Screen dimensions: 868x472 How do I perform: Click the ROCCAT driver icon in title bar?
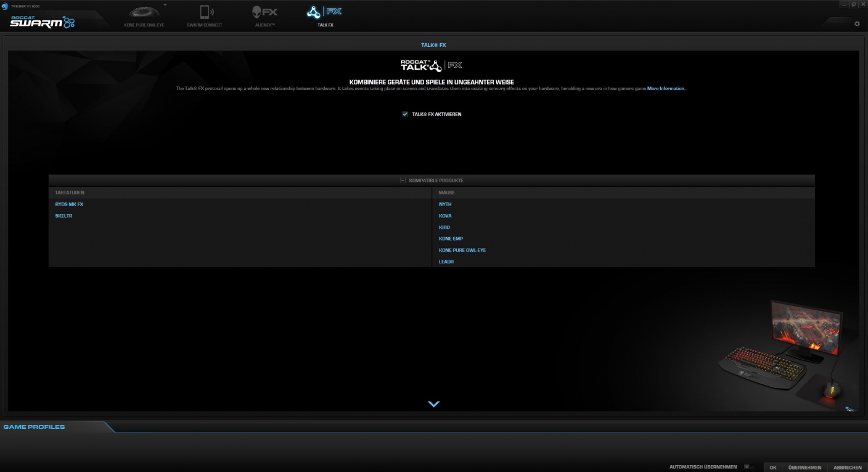(5, 6)
